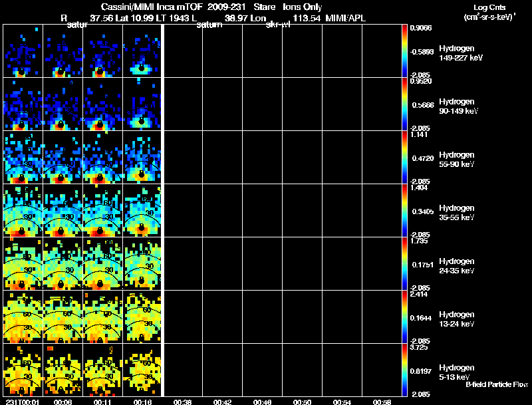532x405 pixels.
Task: Select the '00:58' time label
Action: tap(382, 402)
